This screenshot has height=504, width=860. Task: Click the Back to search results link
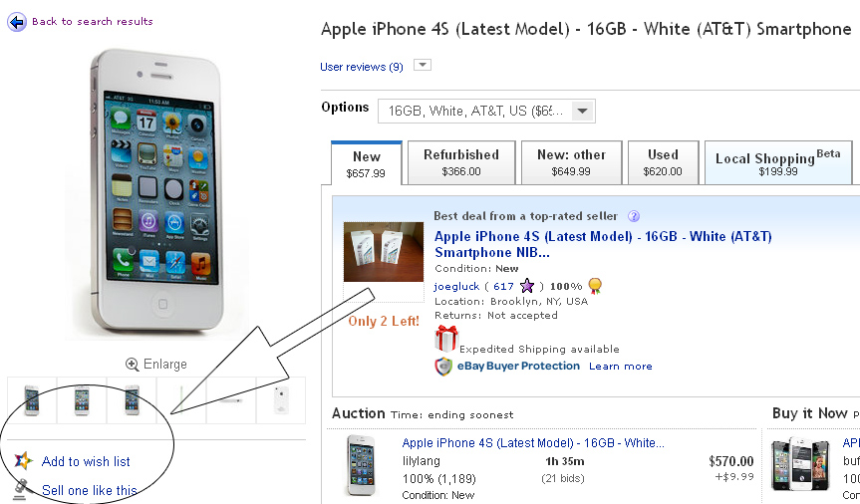tap(92, 21)
